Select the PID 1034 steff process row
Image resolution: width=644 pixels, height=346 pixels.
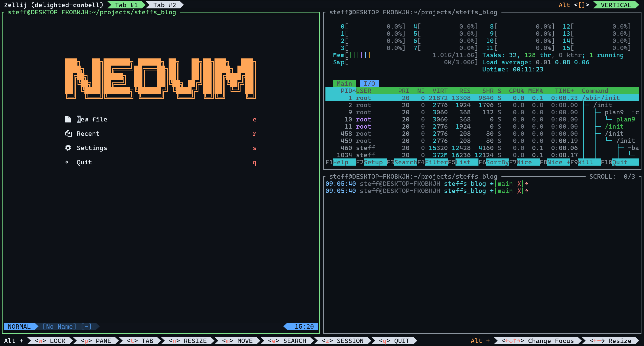click(482, 155)
